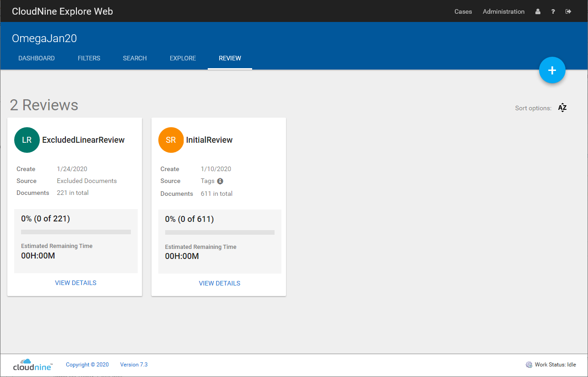Viewport: 588px width, 377px height.
Task: Click the logout icon in header
Action: 568,11
